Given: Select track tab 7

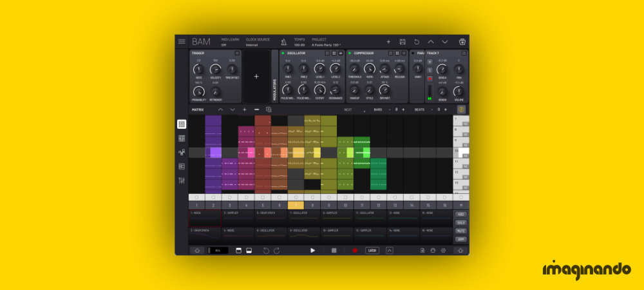Looking at the screenshot, I should (x=296, y=206).
